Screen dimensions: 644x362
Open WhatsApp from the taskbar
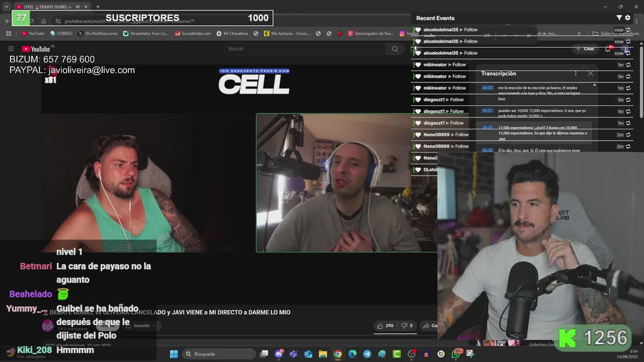(456, 354)
